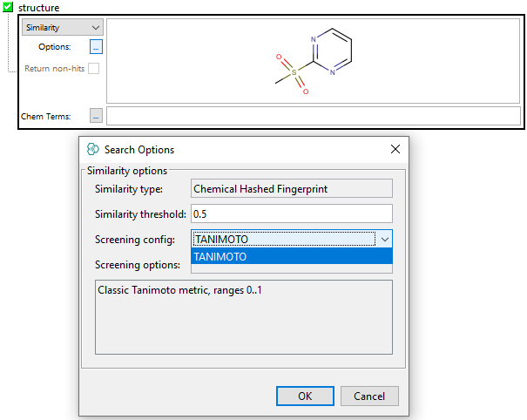Click the Chemical Hashed Fingerprint field
527x420 pixels.
click(x=291, y=188)
